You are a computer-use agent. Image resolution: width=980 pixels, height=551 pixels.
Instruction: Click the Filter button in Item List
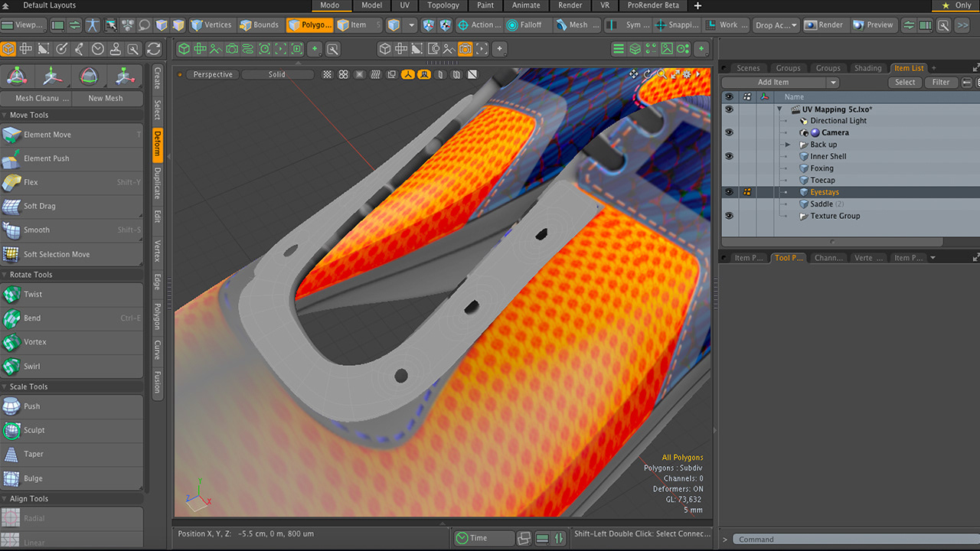point(941,83)
